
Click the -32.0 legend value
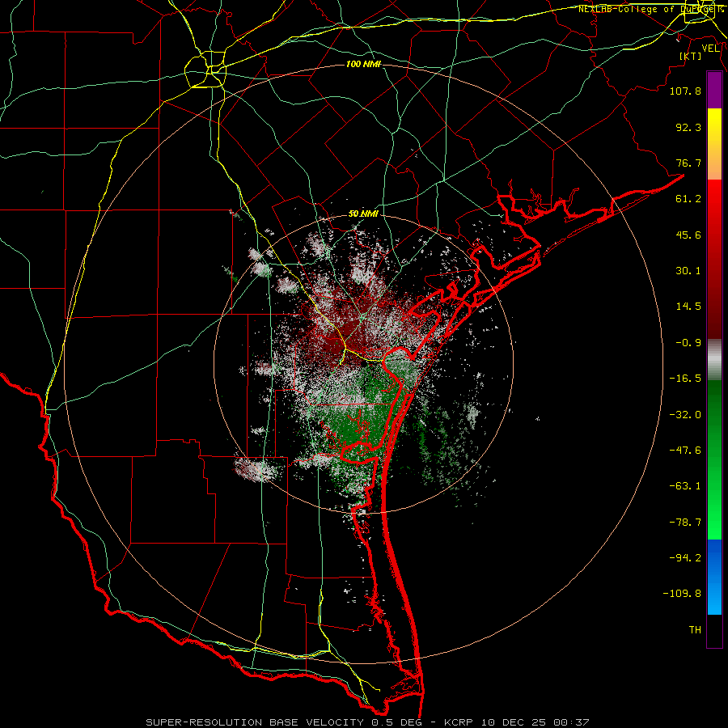(x=685, y=415)
